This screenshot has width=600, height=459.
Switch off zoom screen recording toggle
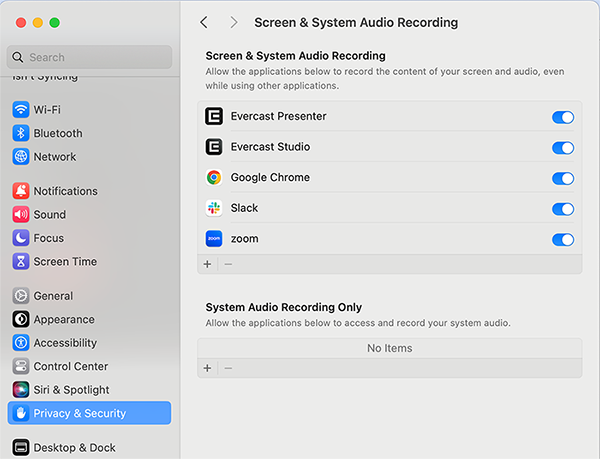coord(563,240)
